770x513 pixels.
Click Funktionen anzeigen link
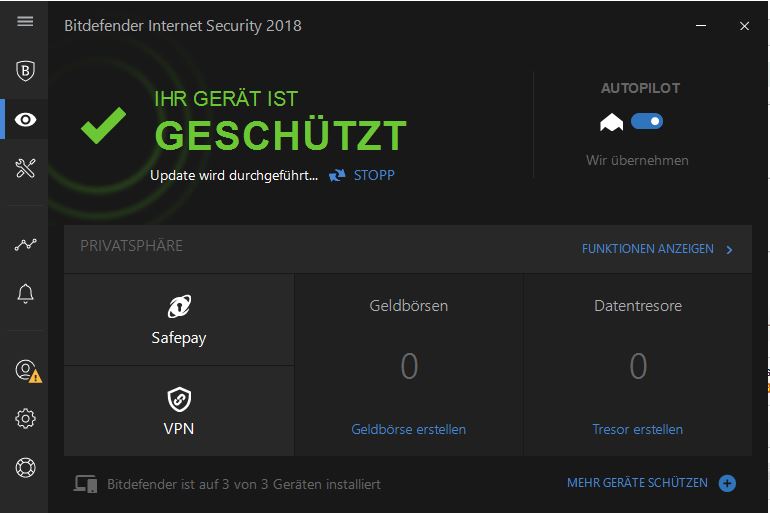coord(647,249)
